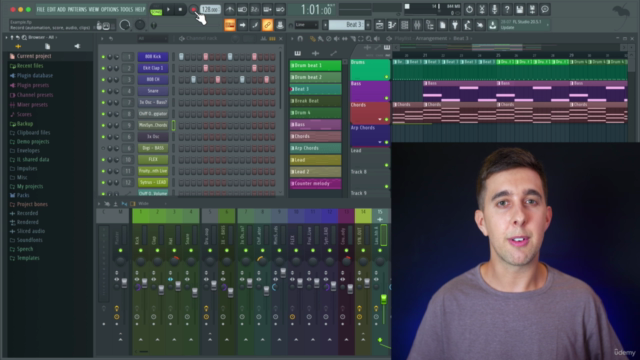This screenshot has width=640, height=360.
Task: Click the 128 tempo field
Action: pos(210,9)
